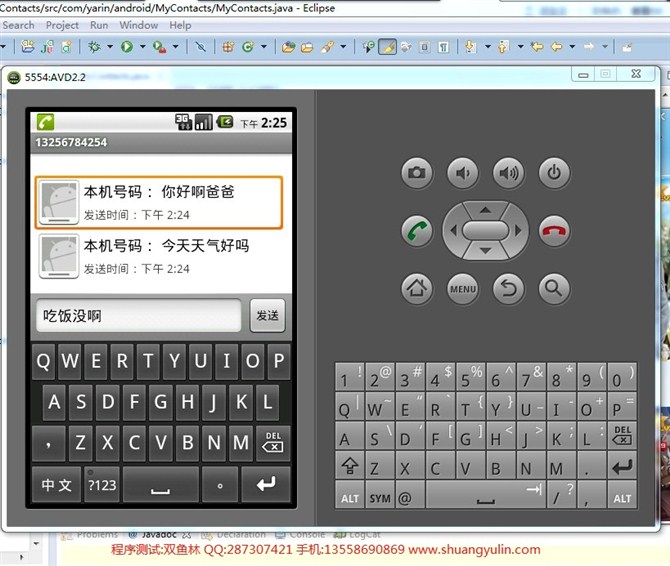Click the SYM key on hardware keyboard
The image size is (670, 566).
coord(380,496)
